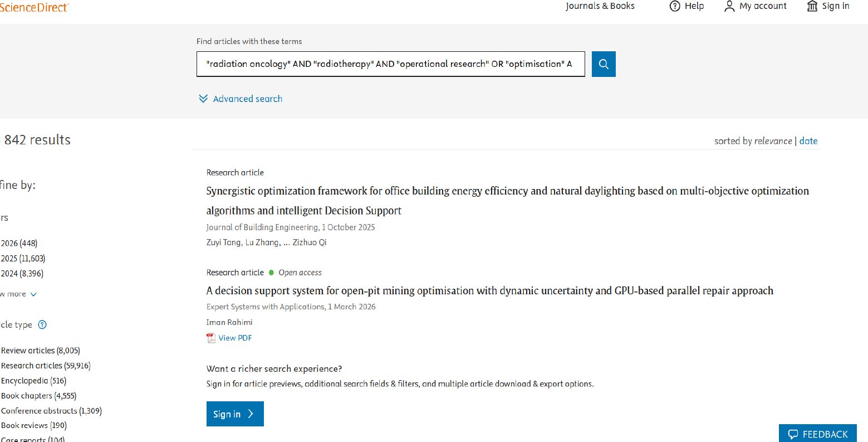Open the Synergistic optimization framework article
Image resolution: width=868 pixels, height=442 pixels.
pos(507,201)
